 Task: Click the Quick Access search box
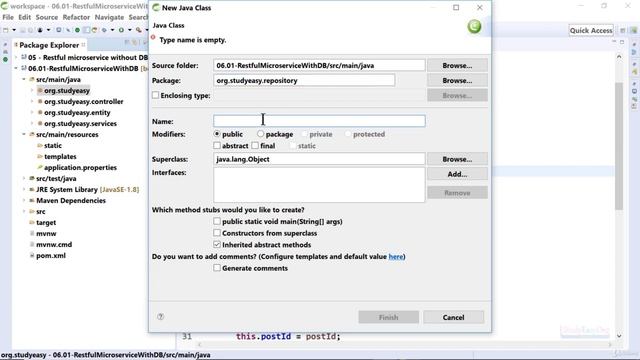click(591, 31)
